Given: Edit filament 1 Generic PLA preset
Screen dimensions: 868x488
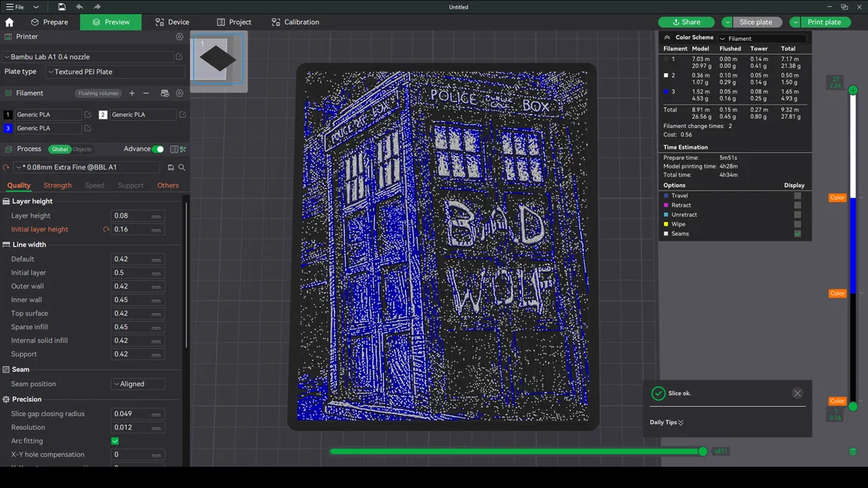Looking at the screenshot, I should point(87,115).
